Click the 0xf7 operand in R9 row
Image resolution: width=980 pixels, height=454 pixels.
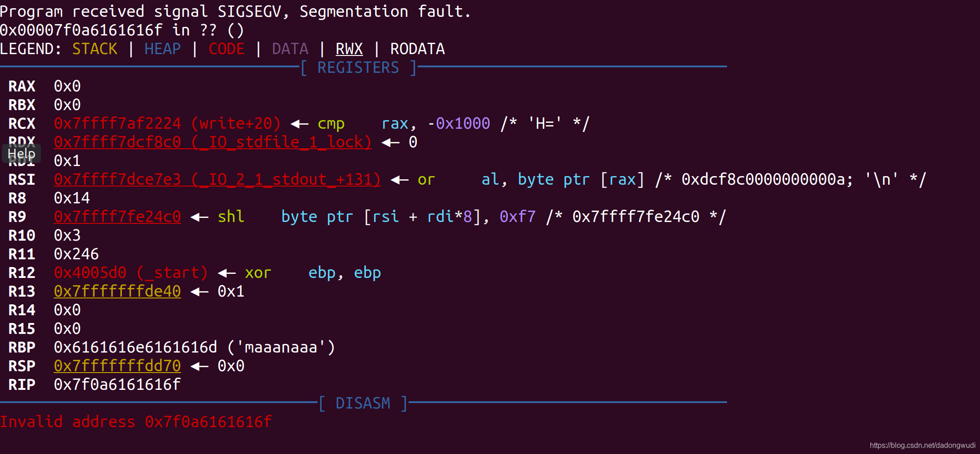(517, 217)
